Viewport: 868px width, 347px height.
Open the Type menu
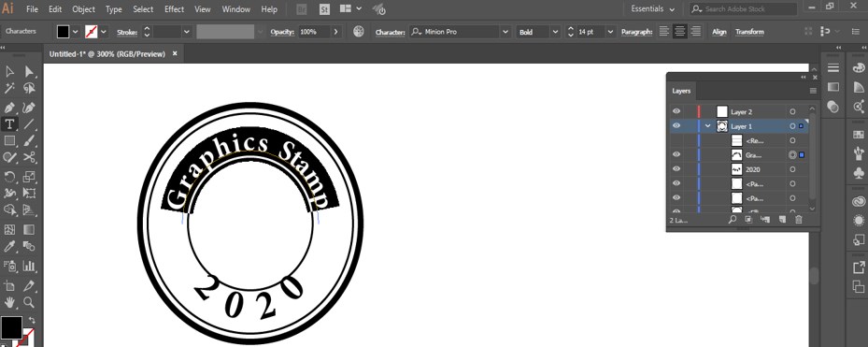pos(113,9)
